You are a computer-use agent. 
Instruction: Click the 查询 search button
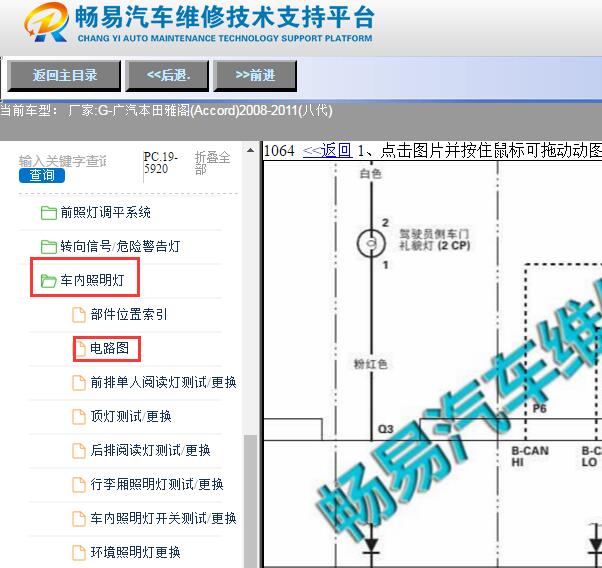click(x=42, y=176)
